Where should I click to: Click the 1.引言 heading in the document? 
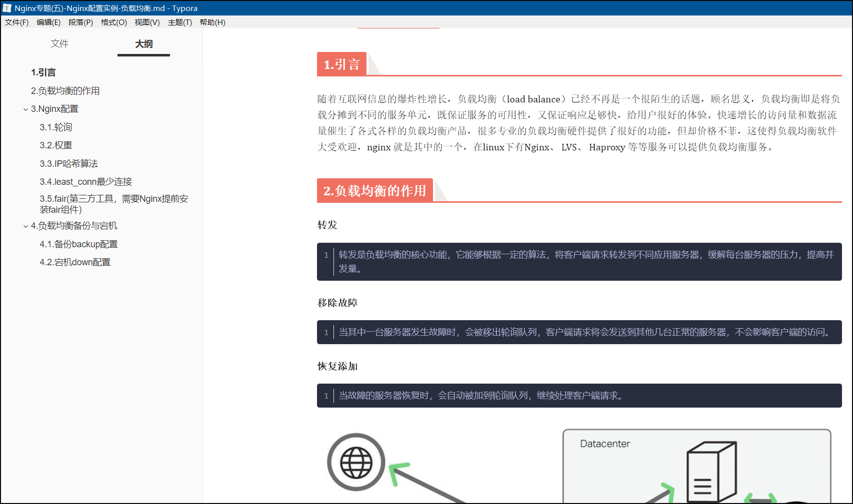[341, 64]
